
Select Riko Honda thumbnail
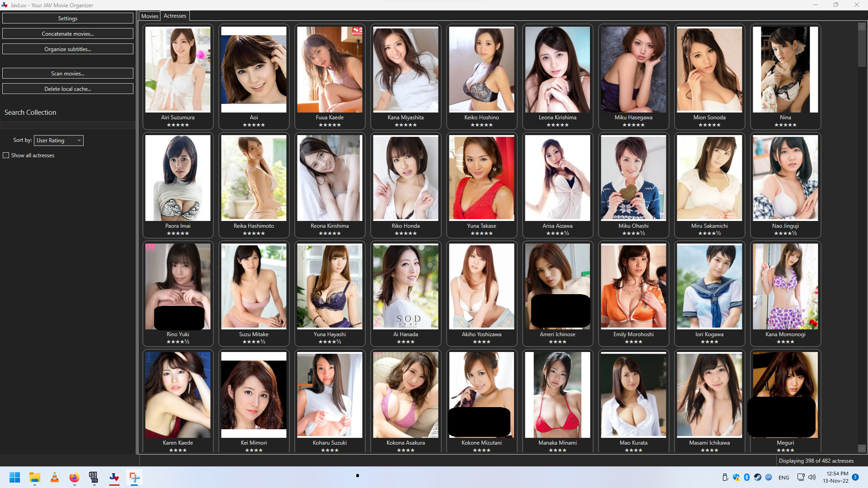click(x=406, y=178)
